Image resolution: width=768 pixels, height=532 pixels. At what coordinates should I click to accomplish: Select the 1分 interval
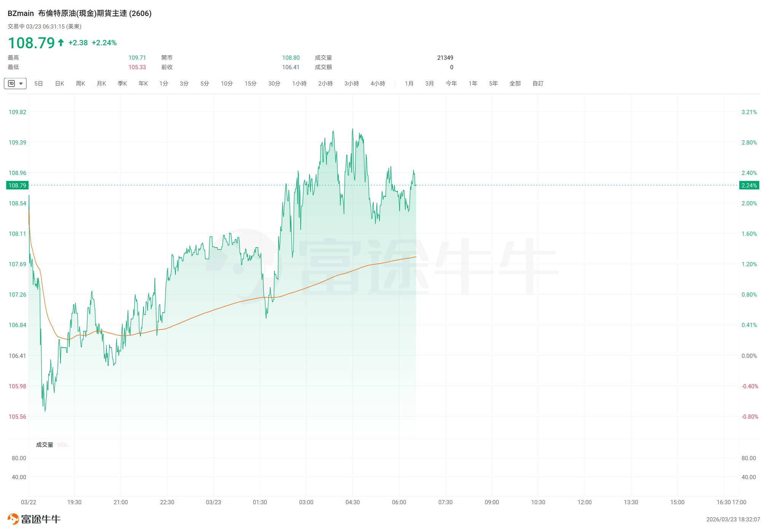click(x=164, y=84)
